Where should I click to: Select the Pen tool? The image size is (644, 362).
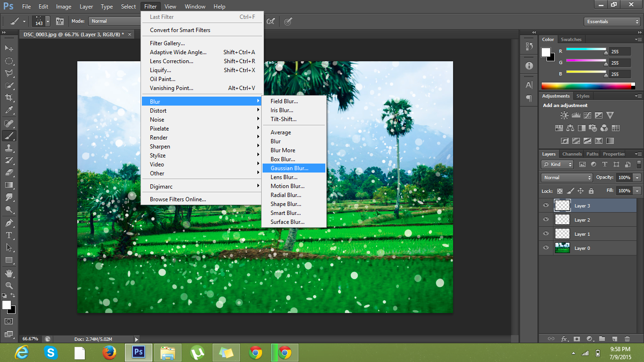click(x=8, y=222)
